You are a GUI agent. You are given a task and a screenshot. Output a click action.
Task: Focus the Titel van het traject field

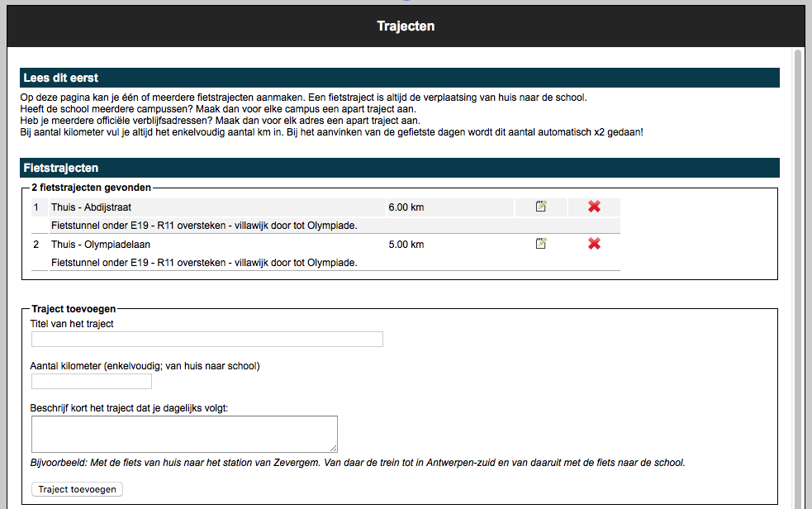pos(207,339)
